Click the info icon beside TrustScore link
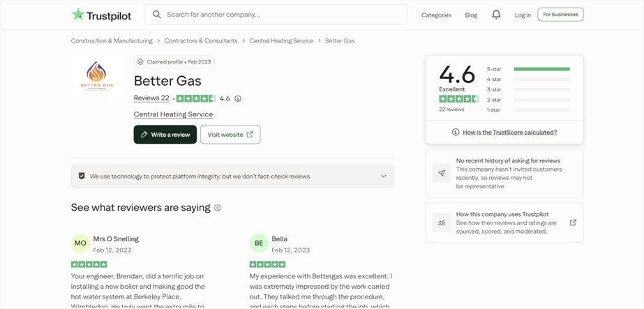 456,132
